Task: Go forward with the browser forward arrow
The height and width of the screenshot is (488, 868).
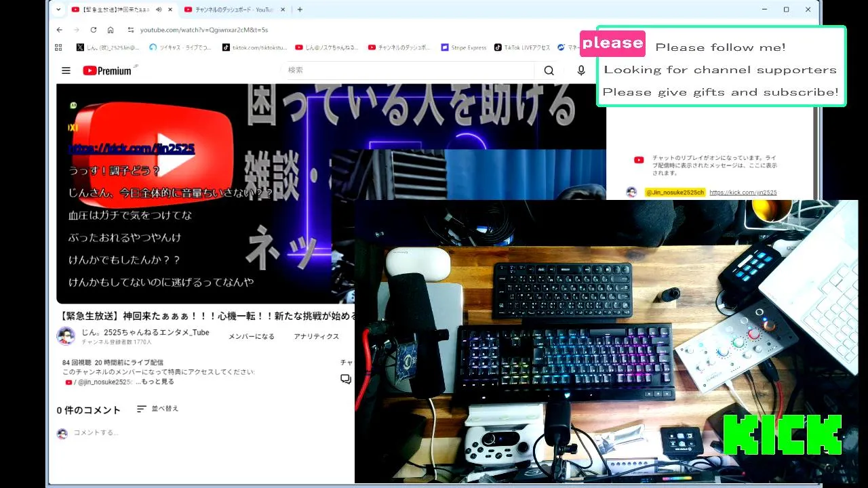Action: click(76, 30)
